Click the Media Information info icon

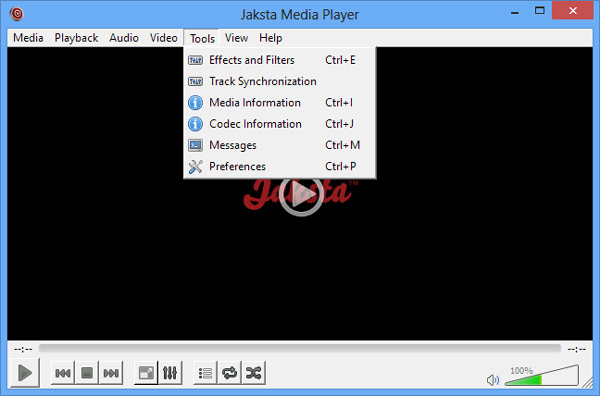(196, 103)
